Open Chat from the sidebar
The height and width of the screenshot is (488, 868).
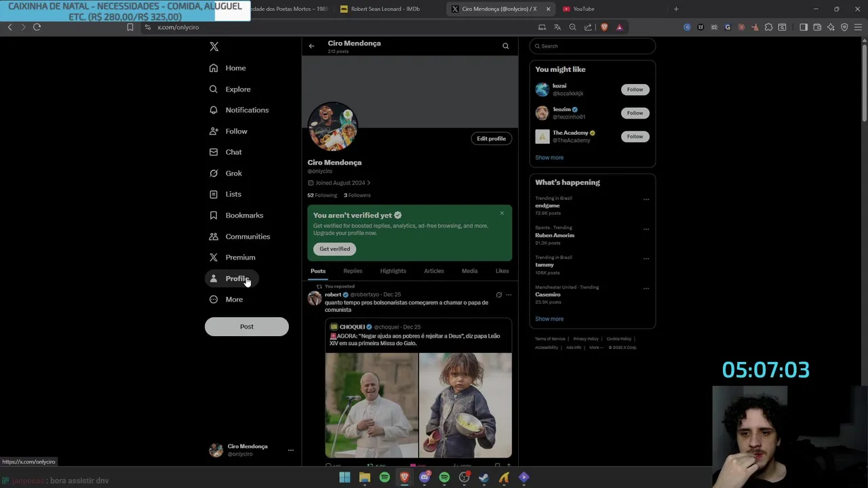(226, 152)
